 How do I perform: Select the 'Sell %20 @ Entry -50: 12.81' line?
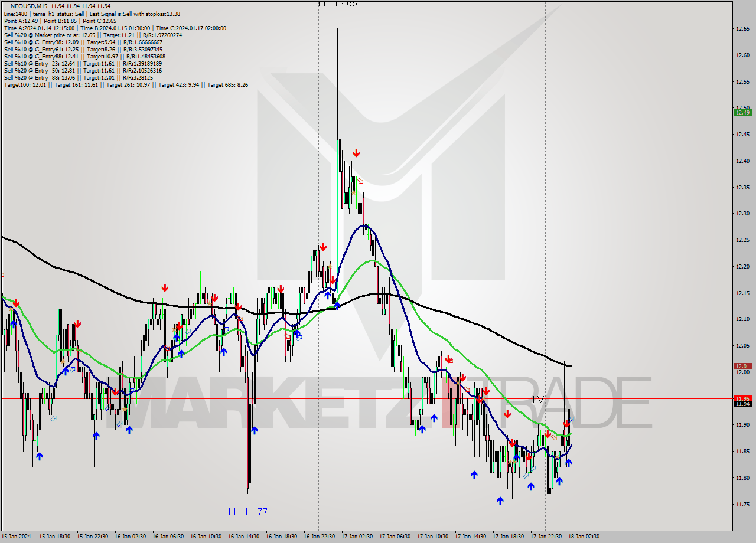(x=83, y=70)
